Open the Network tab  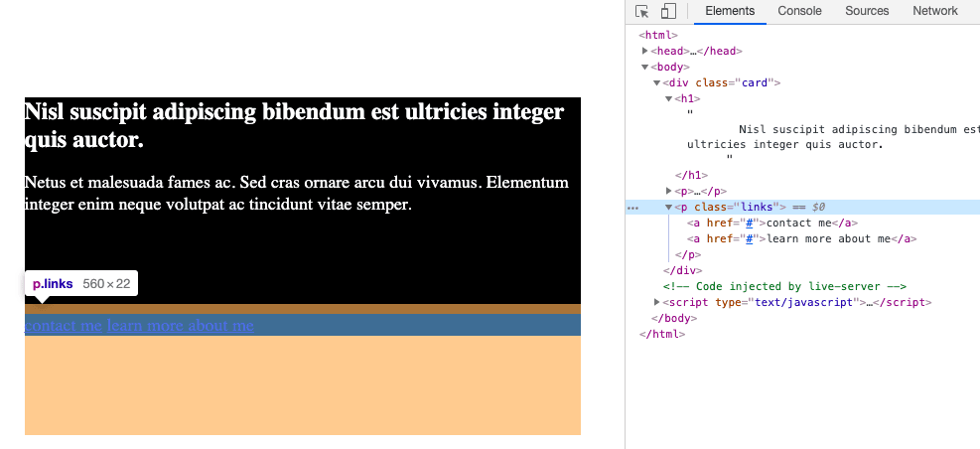point(935,11)
